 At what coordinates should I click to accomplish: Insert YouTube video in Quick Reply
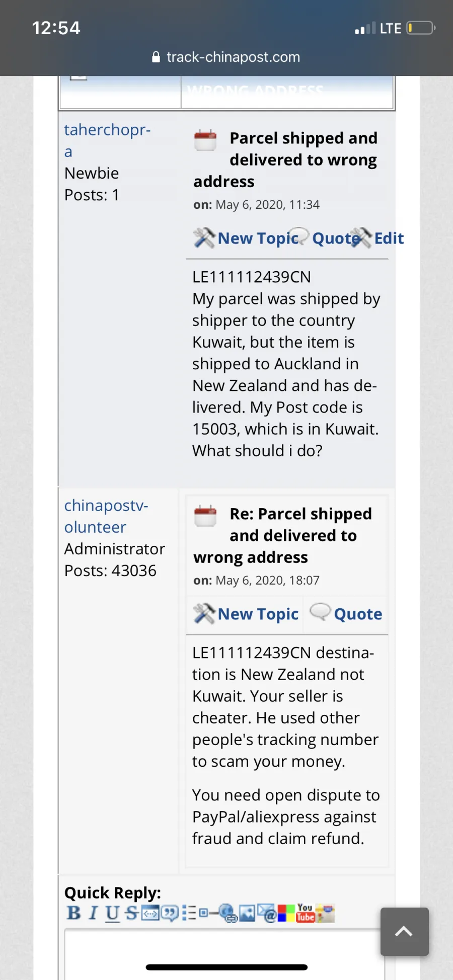pos(306,913)
